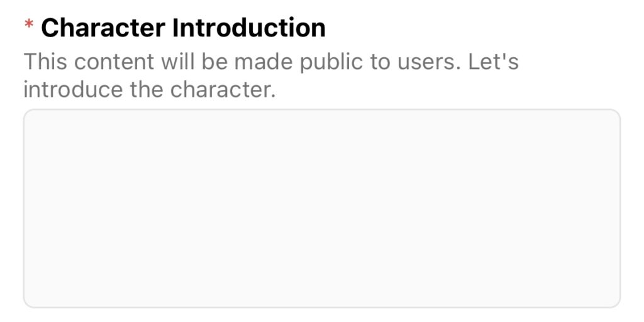Click the word "content" in the helper text
The height and width of the screenshot is (322, 644).
(x=114, y=62)
